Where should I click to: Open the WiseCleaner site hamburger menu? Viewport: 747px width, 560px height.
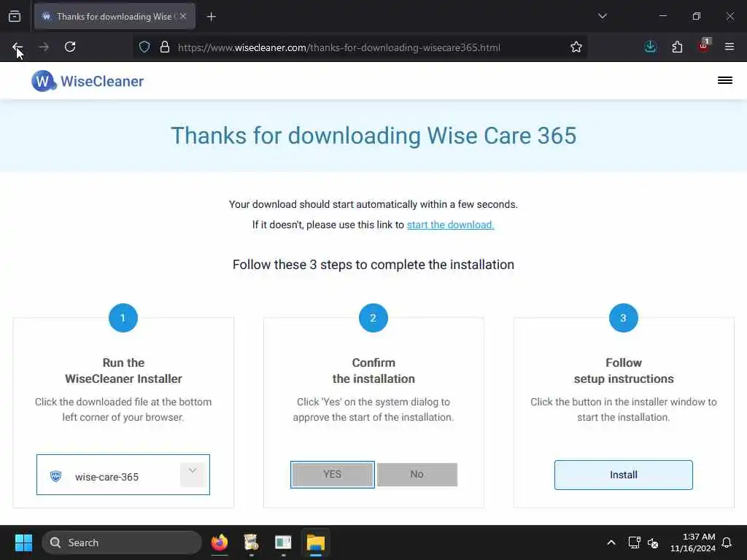724,80
